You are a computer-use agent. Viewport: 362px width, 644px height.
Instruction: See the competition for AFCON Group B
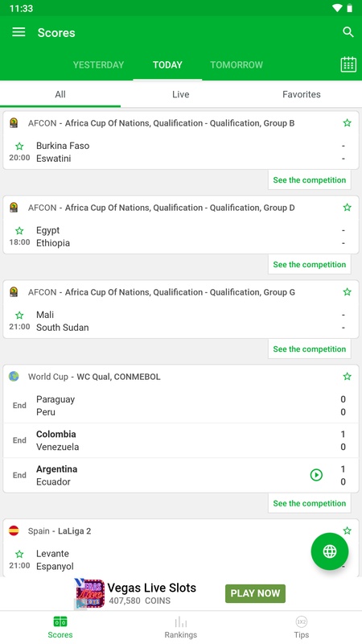(310, 180)
